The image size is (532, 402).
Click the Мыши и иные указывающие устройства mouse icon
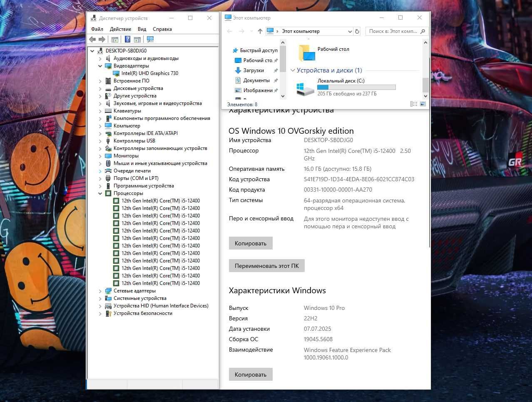(x=108, y=163)
